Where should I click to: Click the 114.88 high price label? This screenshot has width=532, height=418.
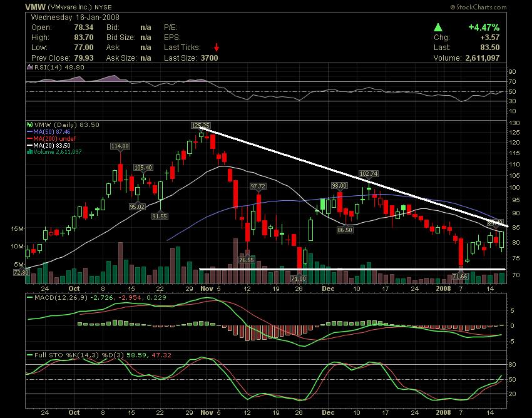[120, 146]
